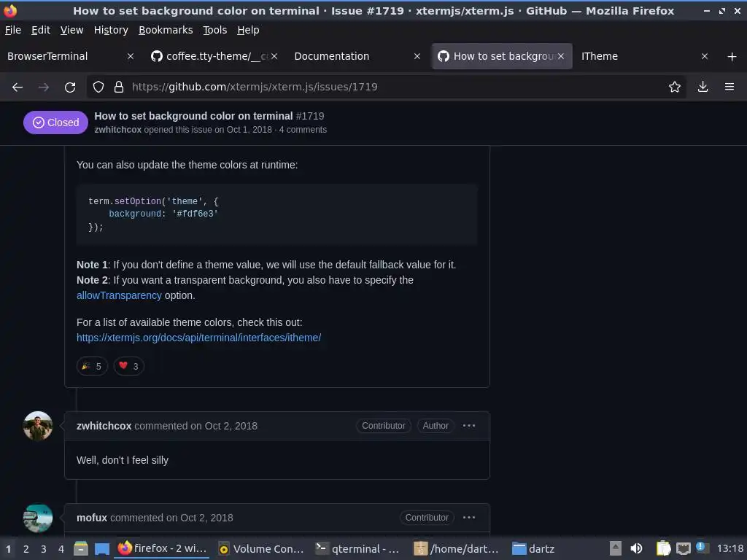The width and height of the screenshot is (747, 560).
Task: View site security padlock info
Action: [119, 87]
